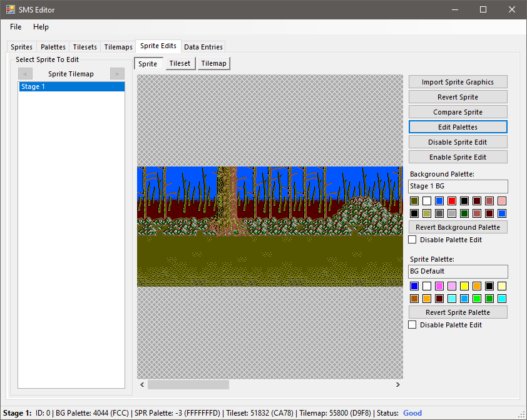Switch to the Tilemaps tab
This screenshot has height=420, width=527.
(x=118, y=47)
